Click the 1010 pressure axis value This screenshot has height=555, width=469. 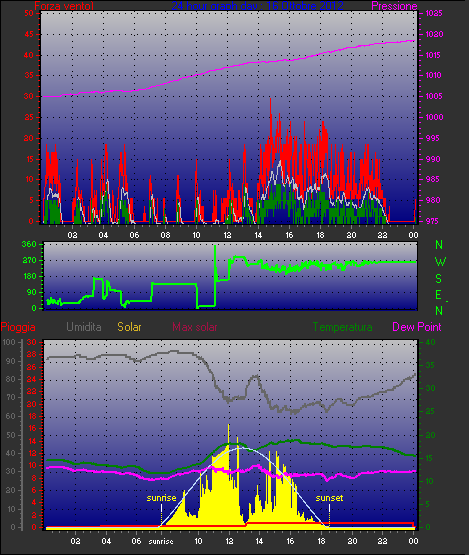(x=434, y=75)
